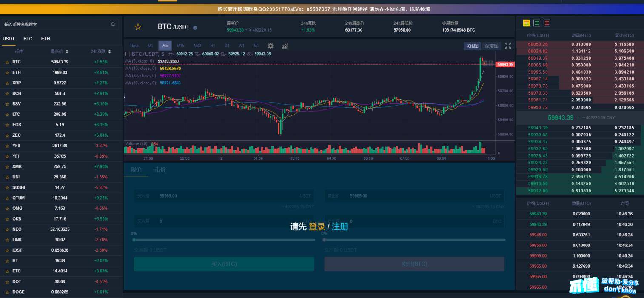The image size is (644, 298).
Task: Toggle favorite star for DOGE row
Action: point(7,292)
